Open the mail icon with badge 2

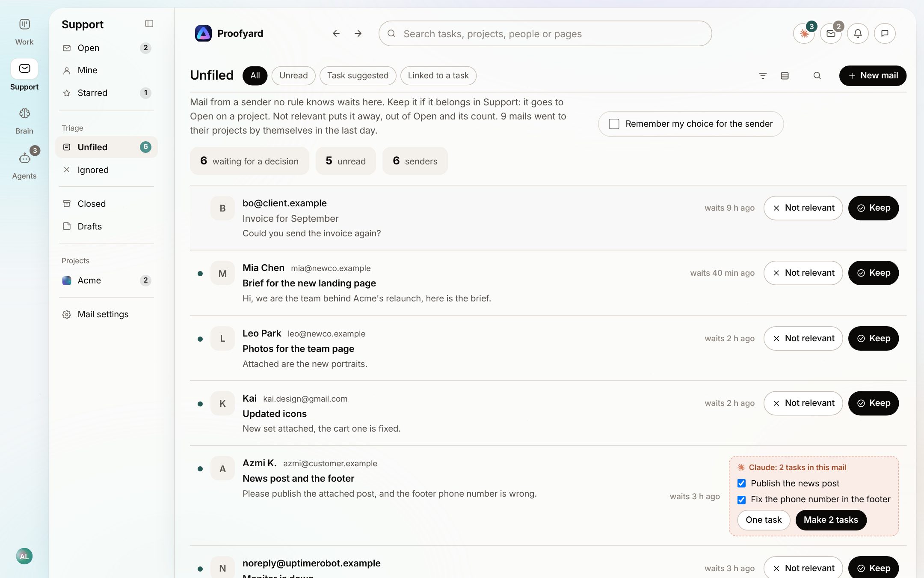coord(831,33)
